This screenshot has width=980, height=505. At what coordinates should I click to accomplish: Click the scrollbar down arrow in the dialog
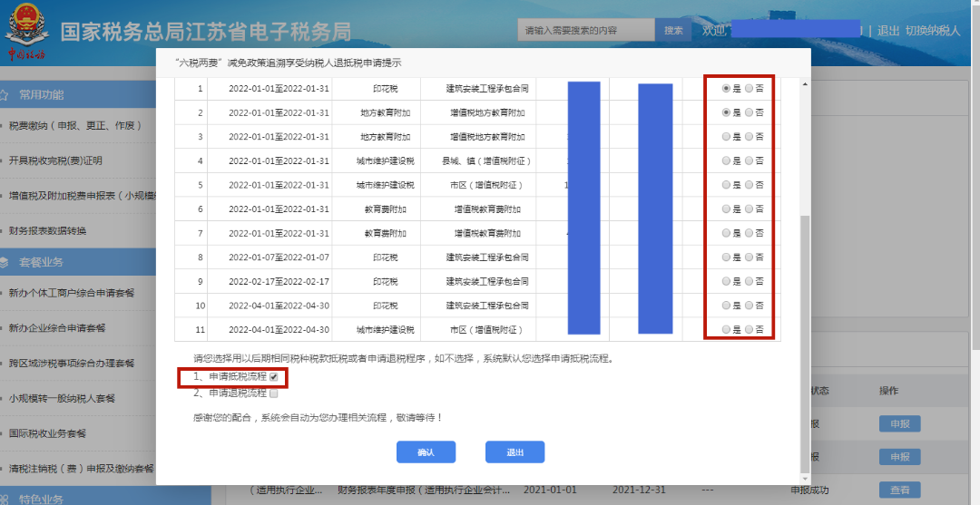(805, 480)
